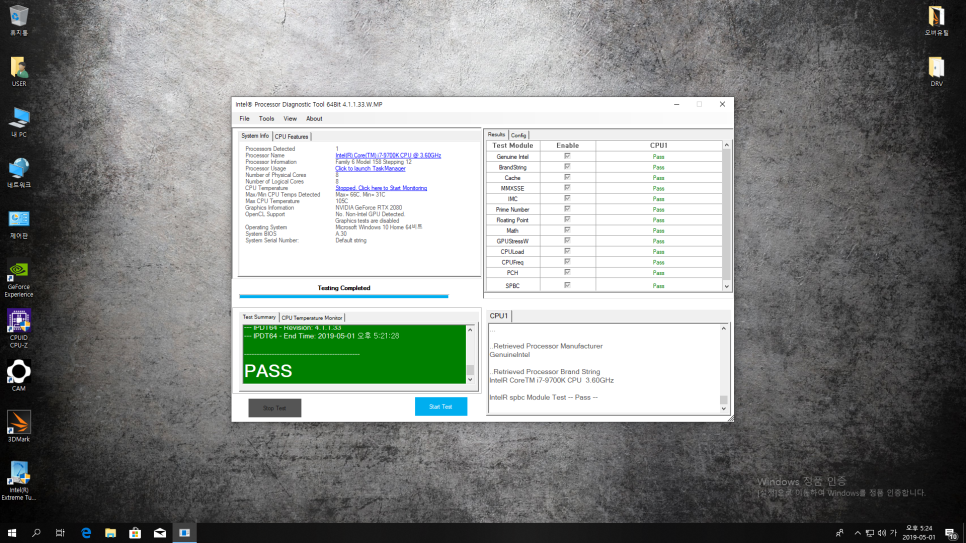This screenshot has width=966, height=543.
Task: Launch GeForce Experience from desktop
Action: tap(18, 279)
